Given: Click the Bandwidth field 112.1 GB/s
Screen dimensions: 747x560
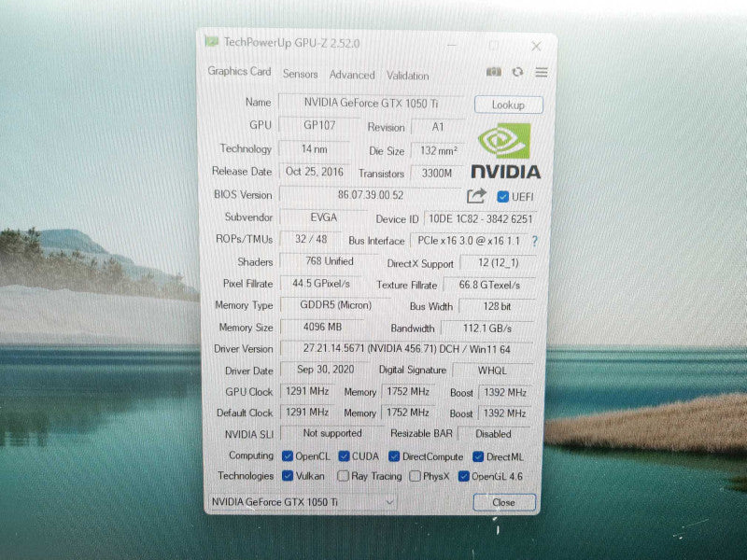Looking at the screenshot, I should coord(487,329).
